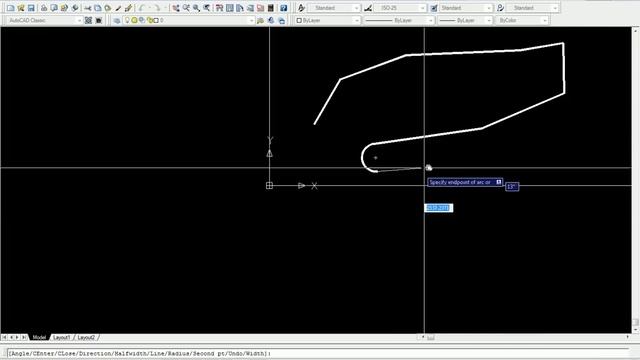Open Layer Properties Manager icon

117,20
